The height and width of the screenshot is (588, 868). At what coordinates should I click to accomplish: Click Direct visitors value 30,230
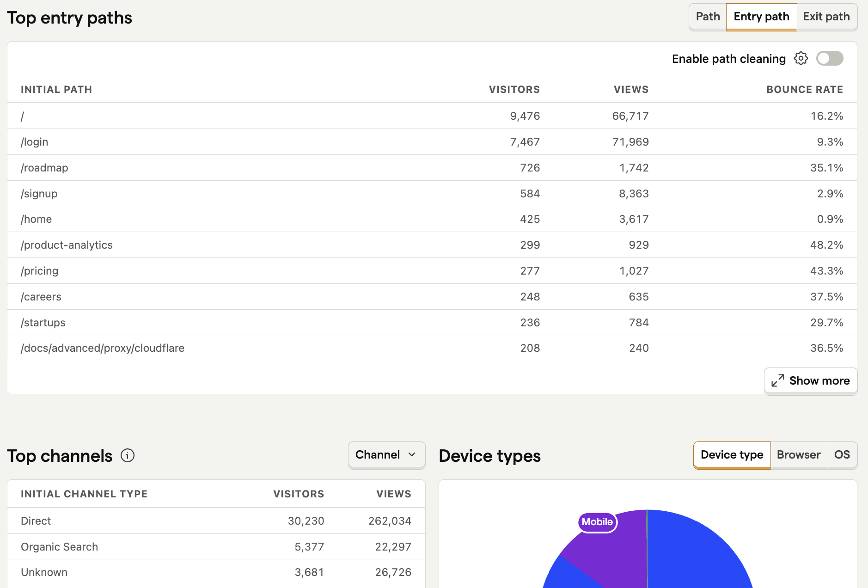(x=306, y=521)
